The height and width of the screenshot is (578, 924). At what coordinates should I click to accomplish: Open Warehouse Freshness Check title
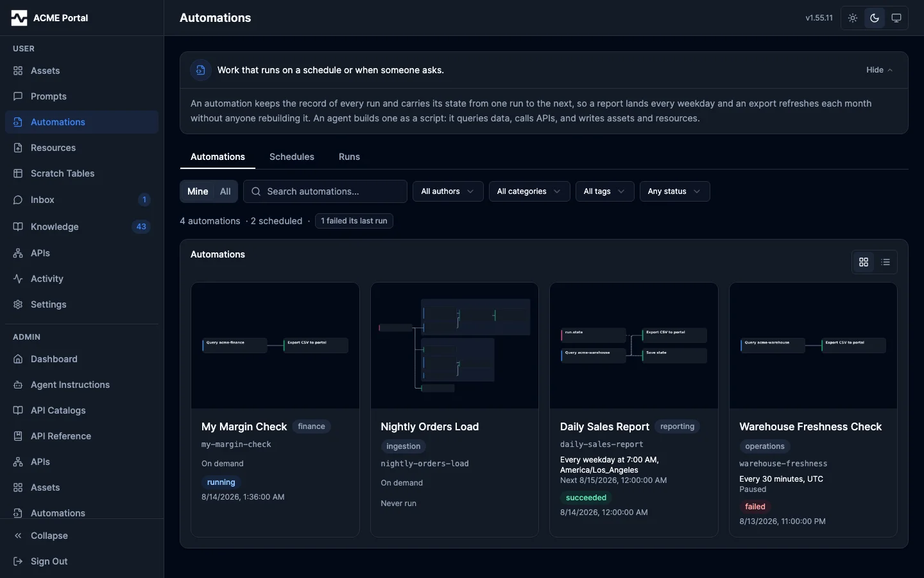[x=810, y=426]
